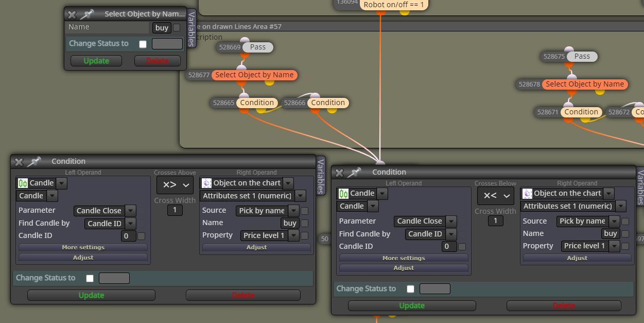Open the x> operator dropdown
The height and width of the screenshot is (323, 644).
tap(175, 184)
